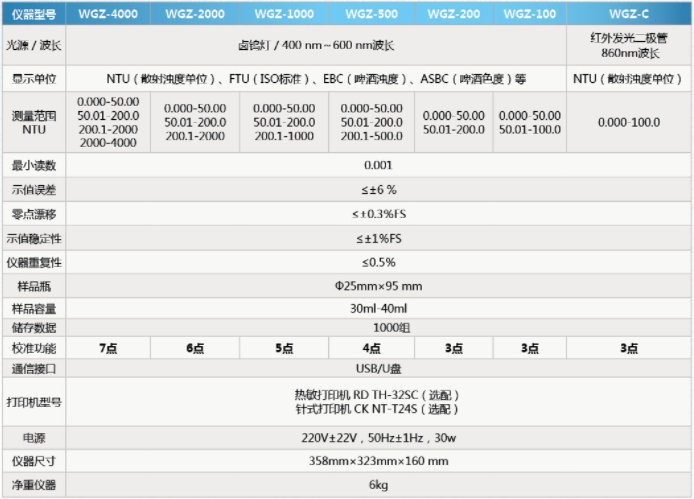Select the 6kg net weight cell

click(378, 485)
